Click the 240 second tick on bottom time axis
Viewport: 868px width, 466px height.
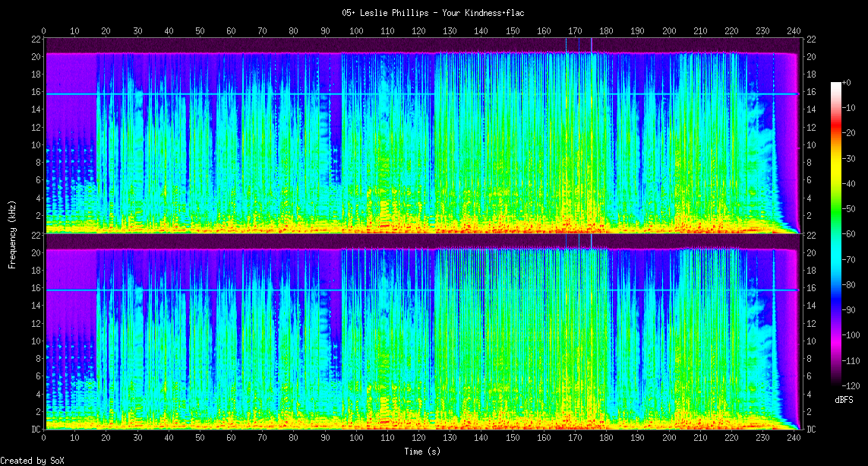tap(794, 438)
